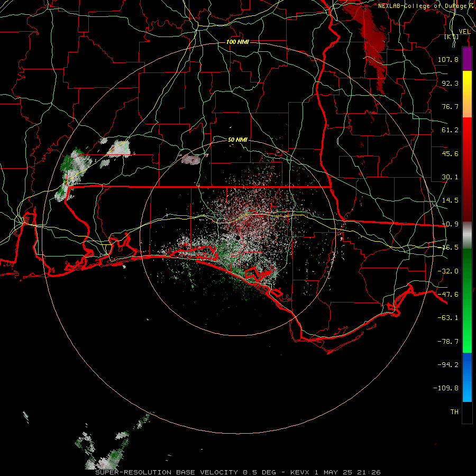The width and height of the screenshot is (476, 476).
Task: Select the -94.2 value on the velocity scale
Action: tap(448, 365)
